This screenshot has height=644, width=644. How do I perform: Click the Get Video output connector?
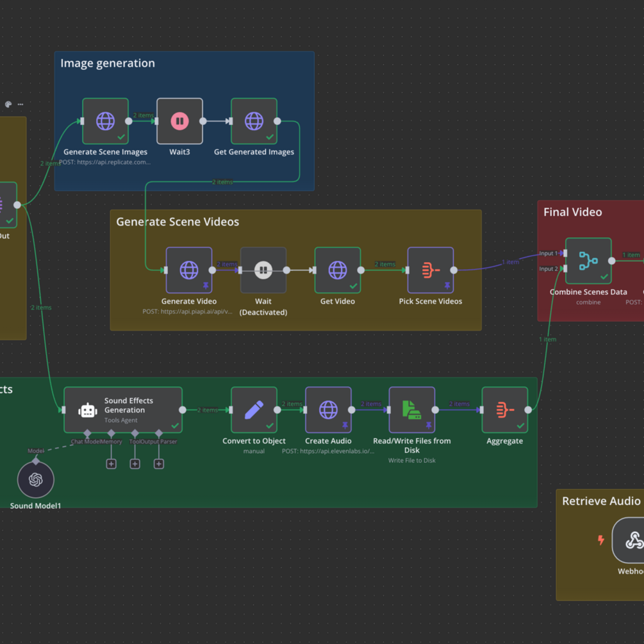tap(361, 270)
